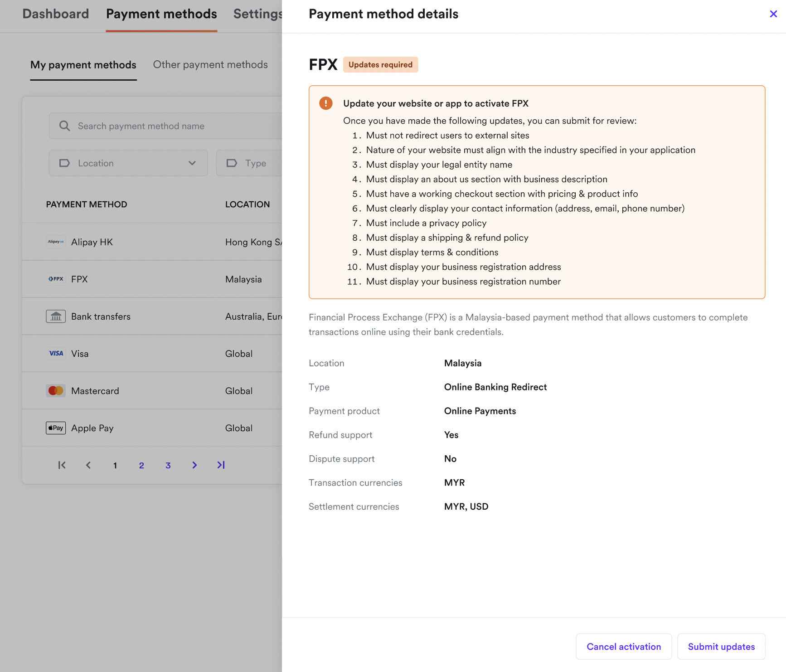The image size is (786, 672).
Task: Click the Alipay HK logo icon
Action: click(x=55, y=242)
